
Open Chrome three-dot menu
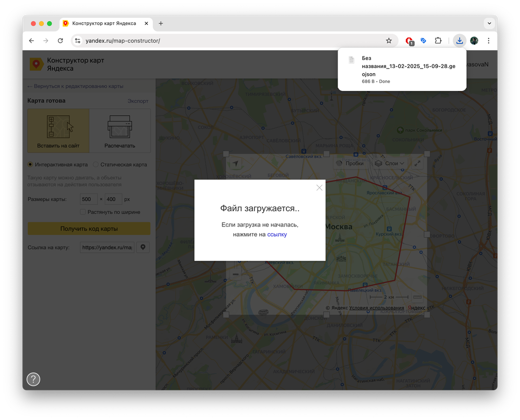(x=488, y=41)
